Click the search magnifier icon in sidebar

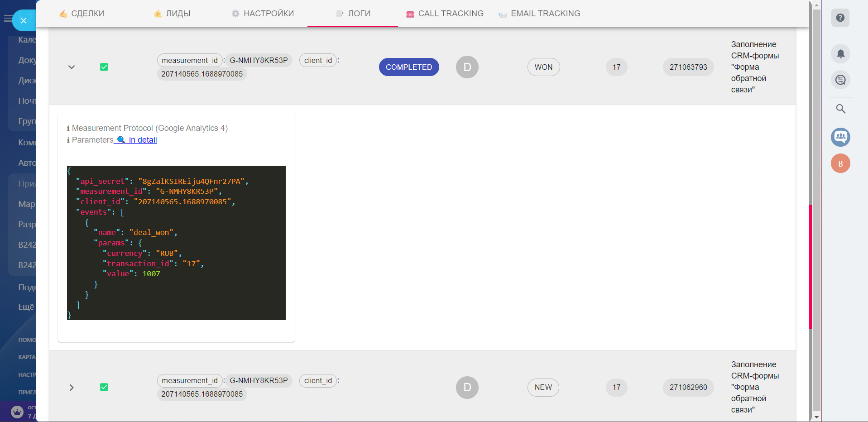point(840,109)
